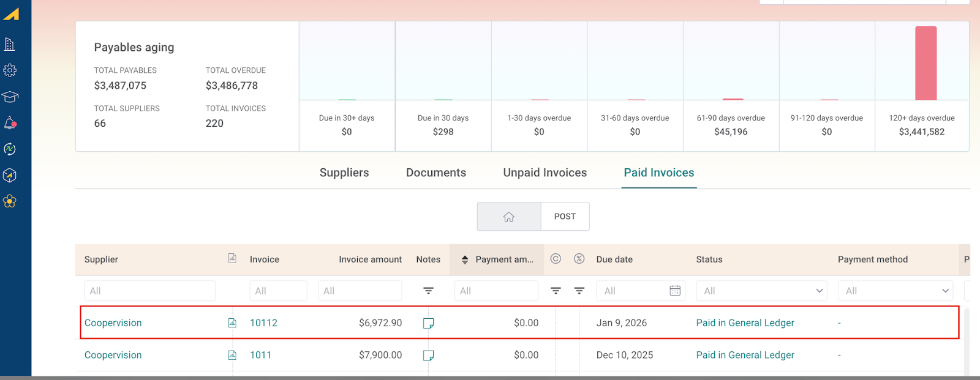Click calendar icon in Due date filter

coord(674,291)
